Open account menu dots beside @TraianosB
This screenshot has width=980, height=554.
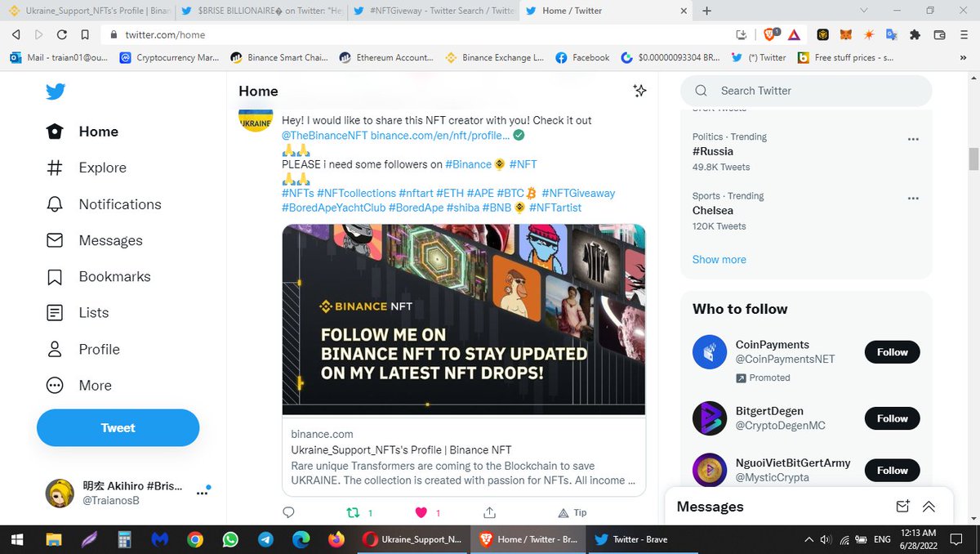click(x=201, y=493)
